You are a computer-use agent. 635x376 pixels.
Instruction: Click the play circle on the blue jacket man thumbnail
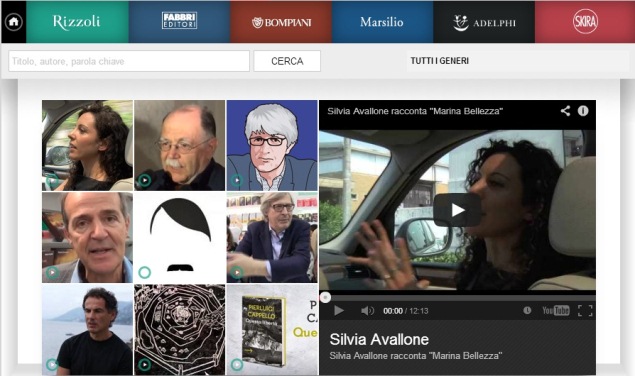tap(237, 272)
